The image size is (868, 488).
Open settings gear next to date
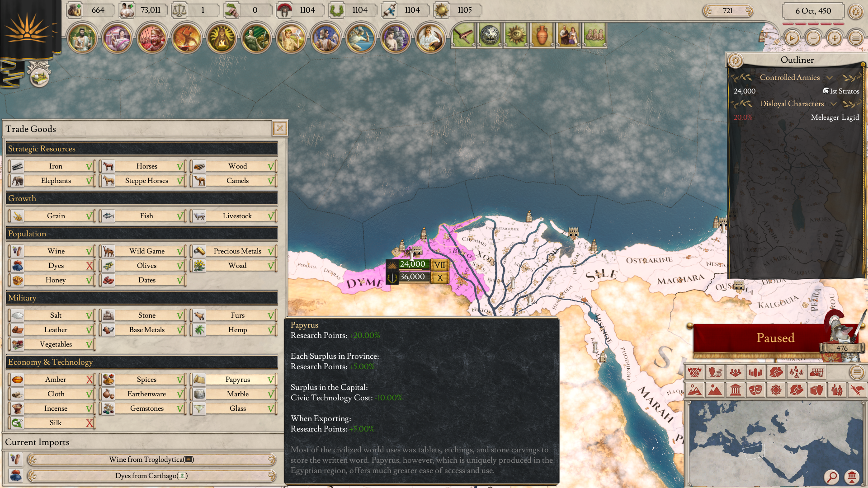click(x=855, y=11)
